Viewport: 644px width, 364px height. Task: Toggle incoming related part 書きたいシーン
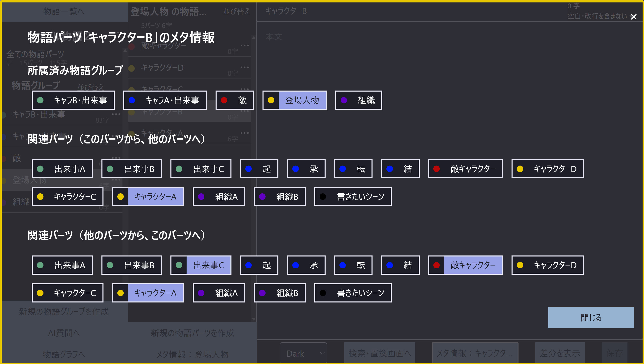pyautogui.click(x=353, y=293)
